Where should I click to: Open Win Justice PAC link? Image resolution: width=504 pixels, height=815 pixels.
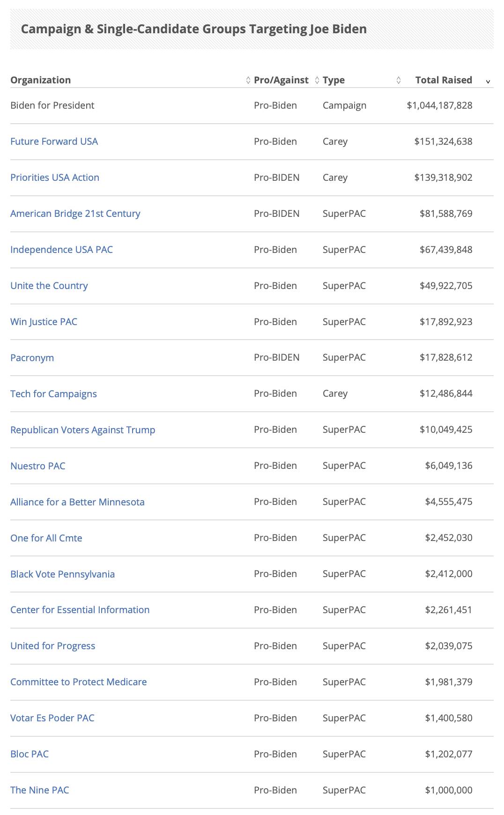click(x=44, y=322)
